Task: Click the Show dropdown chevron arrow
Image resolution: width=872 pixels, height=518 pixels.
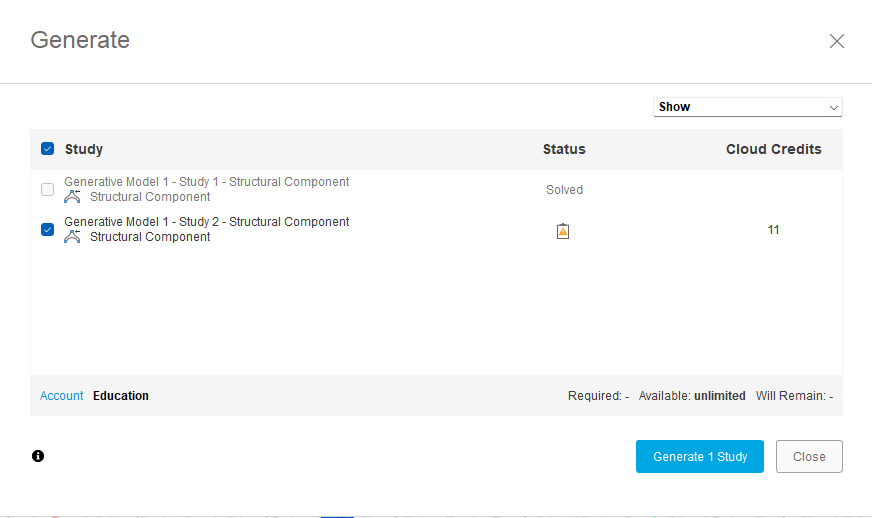Action: 834,107
